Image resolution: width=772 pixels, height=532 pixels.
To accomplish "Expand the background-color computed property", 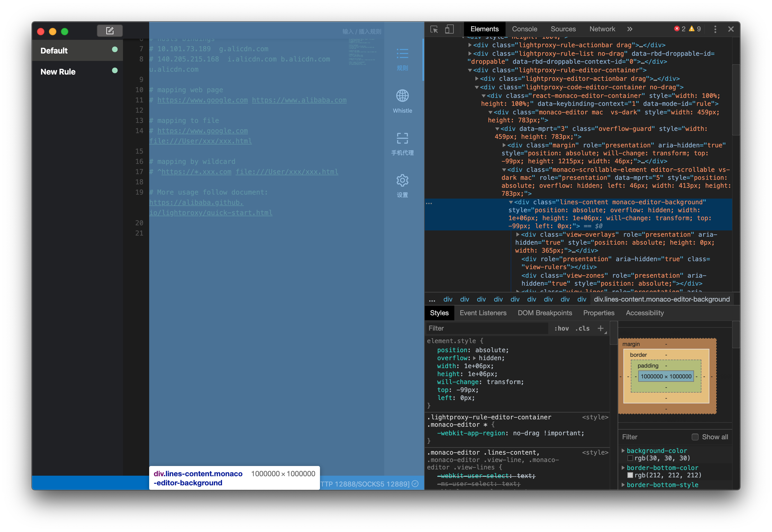I will tap(623, 451).
